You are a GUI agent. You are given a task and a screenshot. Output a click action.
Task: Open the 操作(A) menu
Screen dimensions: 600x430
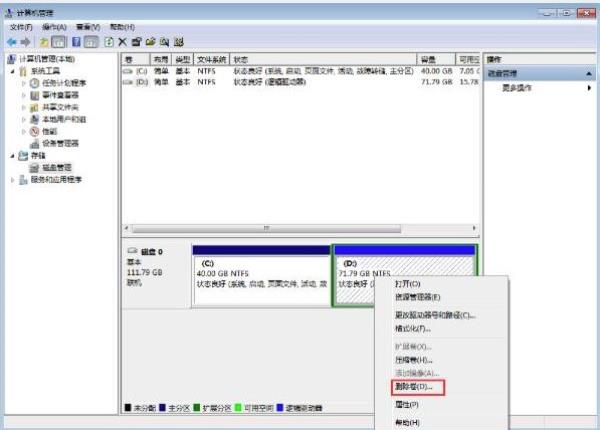(x=54, y=27)
